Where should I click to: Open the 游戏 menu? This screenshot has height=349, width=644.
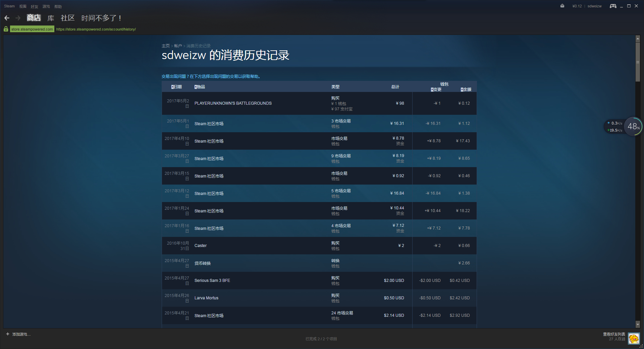[46, 6]
